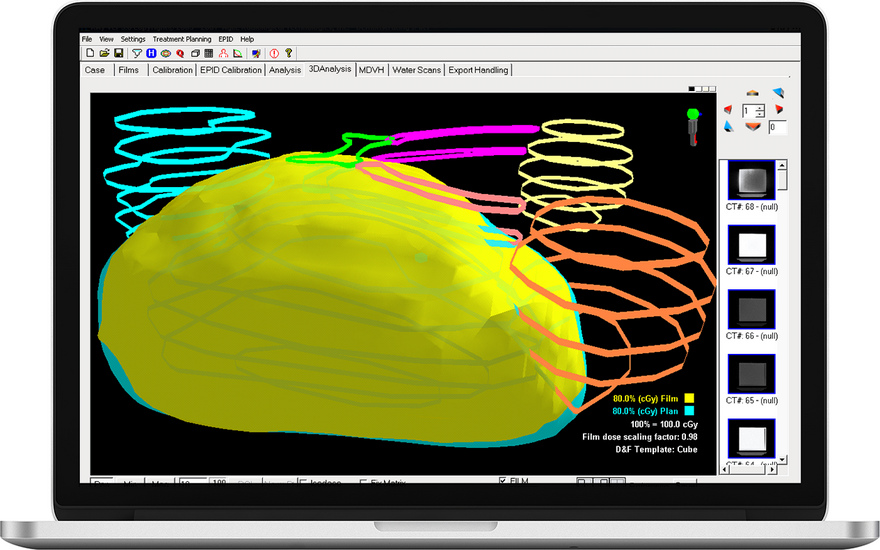Click the blue H toolbar icon
880x550 pixels.
point(151,53)
